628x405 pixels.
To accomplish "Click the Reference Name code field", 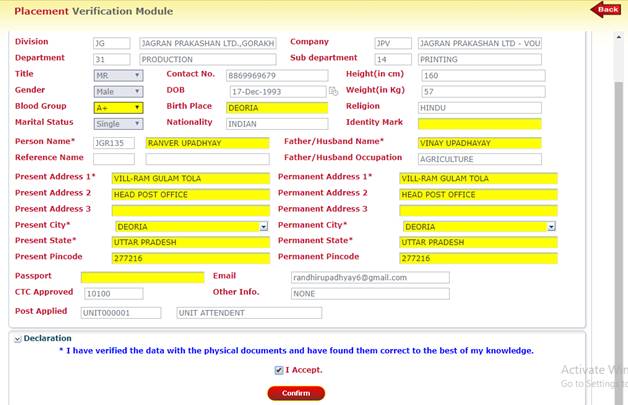I will (x=114, y=159).
